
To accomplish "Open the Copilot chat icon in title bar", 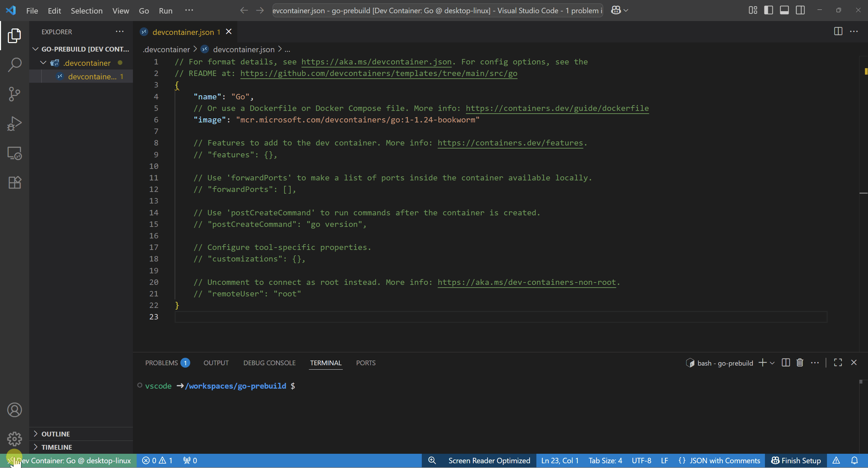I will click(x=616, y=11).
